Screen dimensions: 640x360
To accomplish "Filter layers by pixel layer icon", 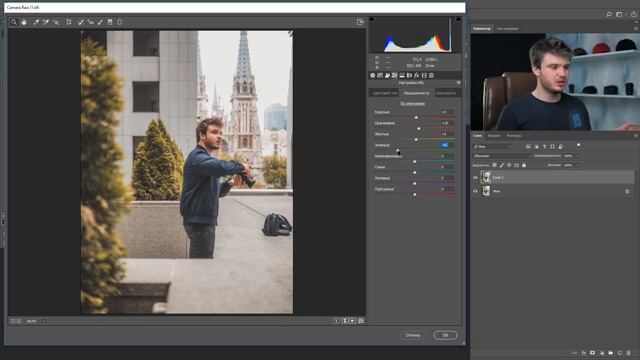I will 528,147.
